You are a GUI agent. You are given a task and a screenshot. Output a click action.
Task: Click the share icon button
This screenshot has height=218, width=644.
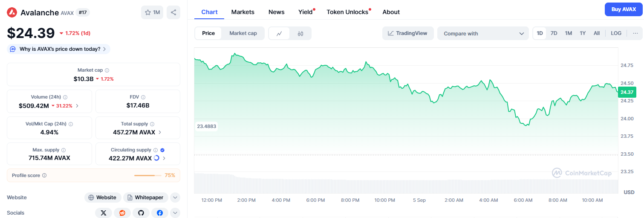tap(173, 12)
